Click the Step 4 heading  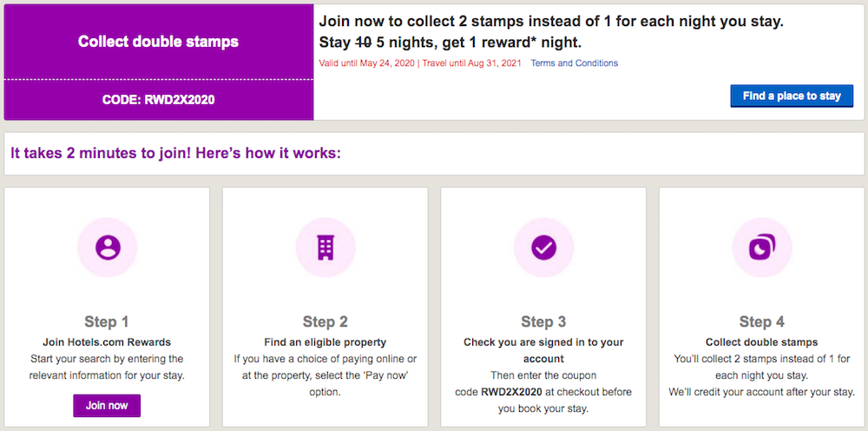point(762,322)
